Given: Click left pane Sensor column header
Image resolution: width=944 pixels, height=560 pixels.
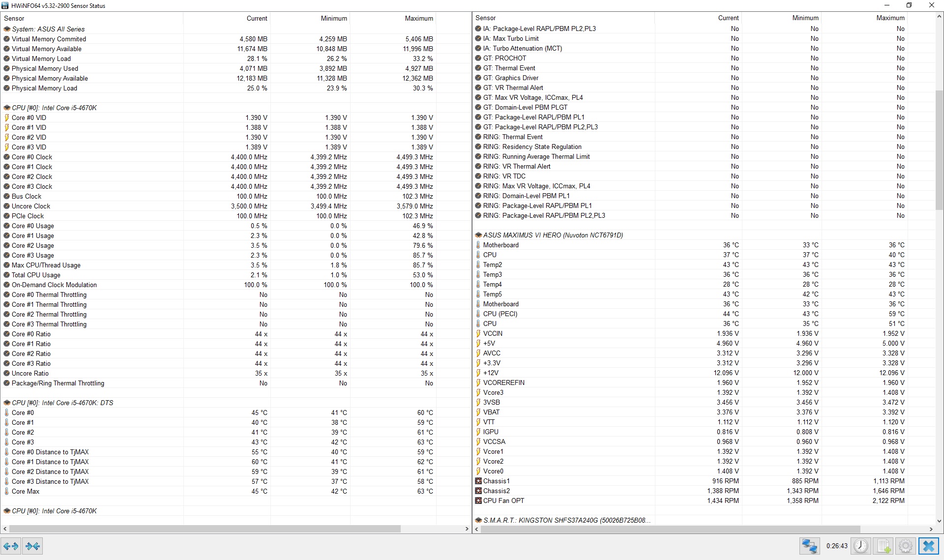Looking at the screenshot, I should [x=92, y=18].
